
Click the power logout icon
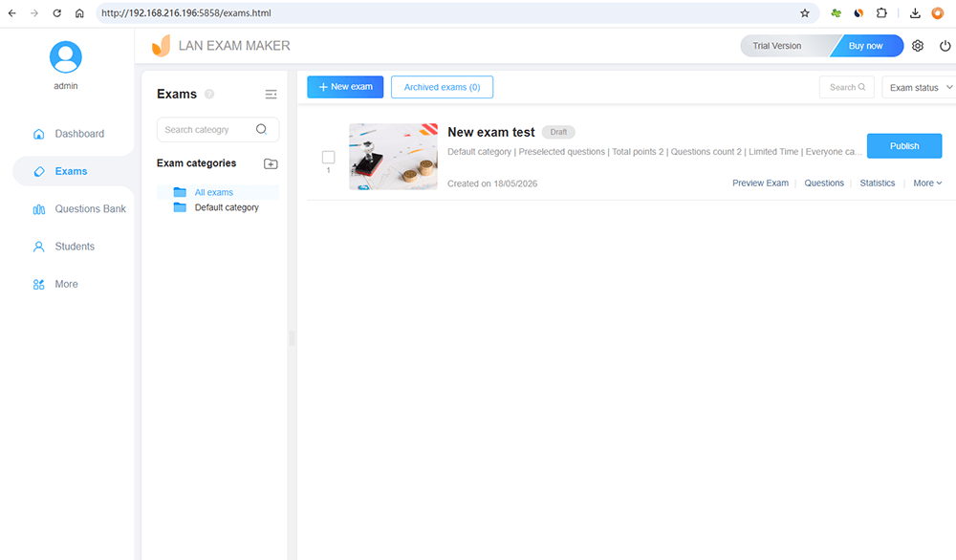point(945,46)
